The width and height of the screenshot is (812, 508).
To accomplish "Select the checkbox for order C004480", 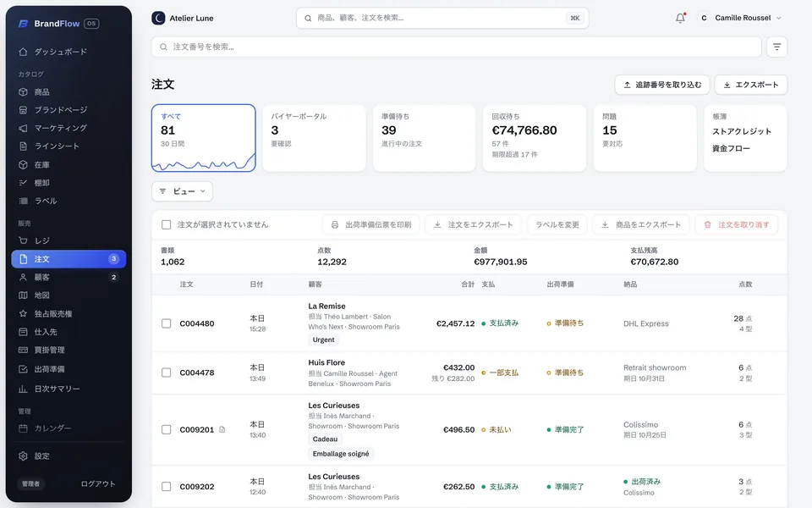I will 167,323.
